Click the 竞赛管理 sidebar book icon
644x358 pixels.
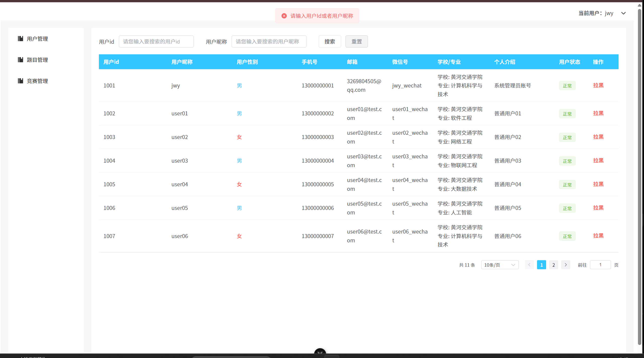[20, 81]
